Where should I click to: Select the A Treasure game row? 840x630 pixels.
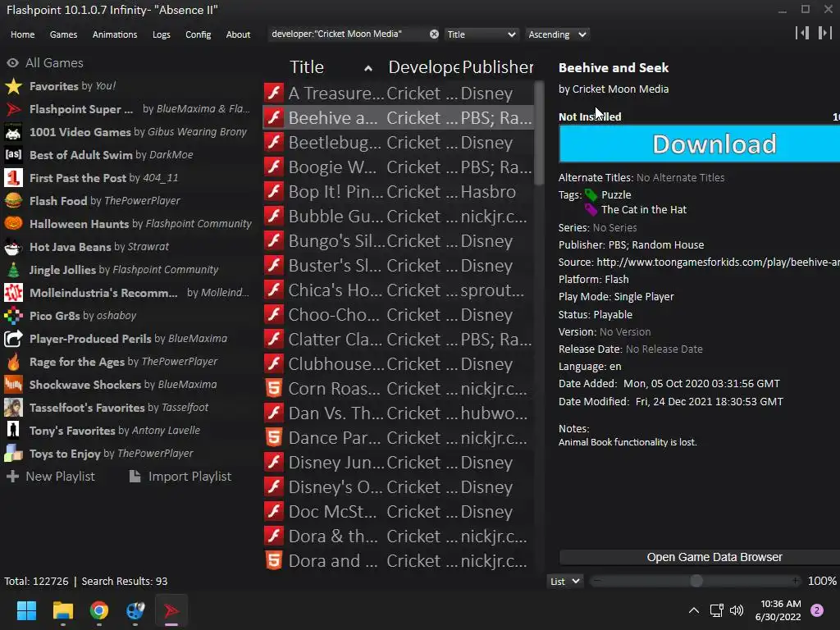click(x=399, y=93)
